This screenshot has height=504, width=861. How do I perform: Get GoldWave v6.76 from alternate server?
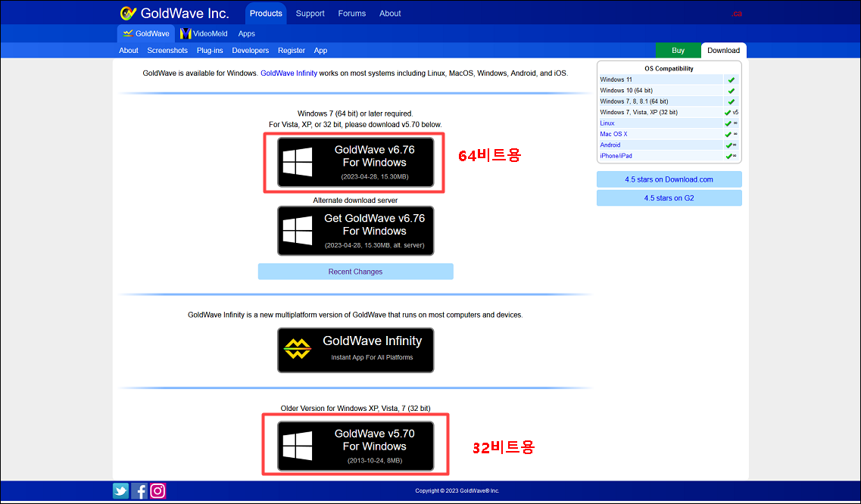tap(356, 231)
